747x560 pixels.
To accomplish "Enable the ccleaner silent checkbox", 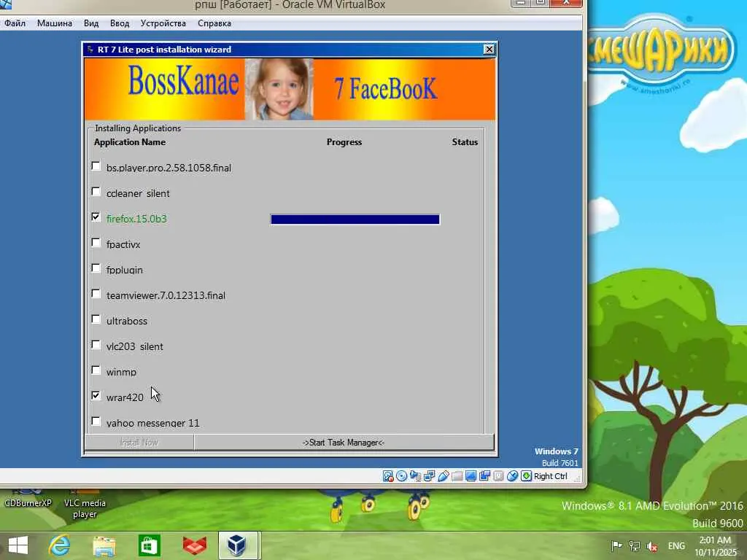I will tap(96, 192).
